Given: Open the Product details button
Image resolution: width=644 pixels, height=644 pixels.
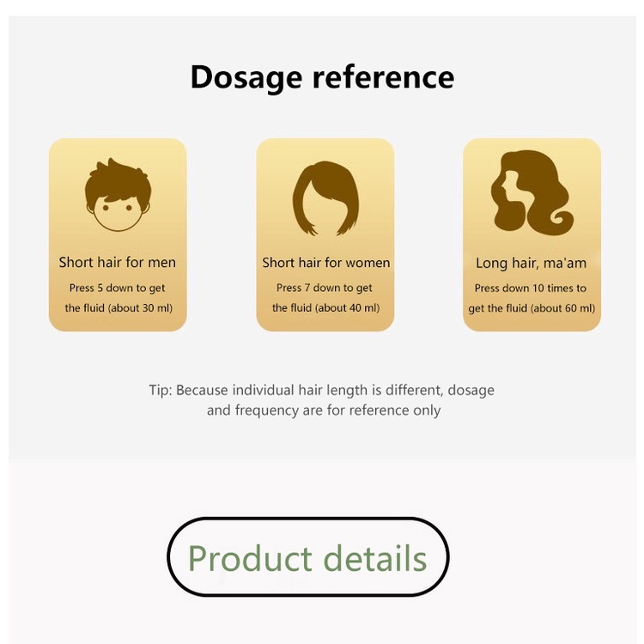Looking at the screenshot, I should pyautogui.click(x=307, y=556).
